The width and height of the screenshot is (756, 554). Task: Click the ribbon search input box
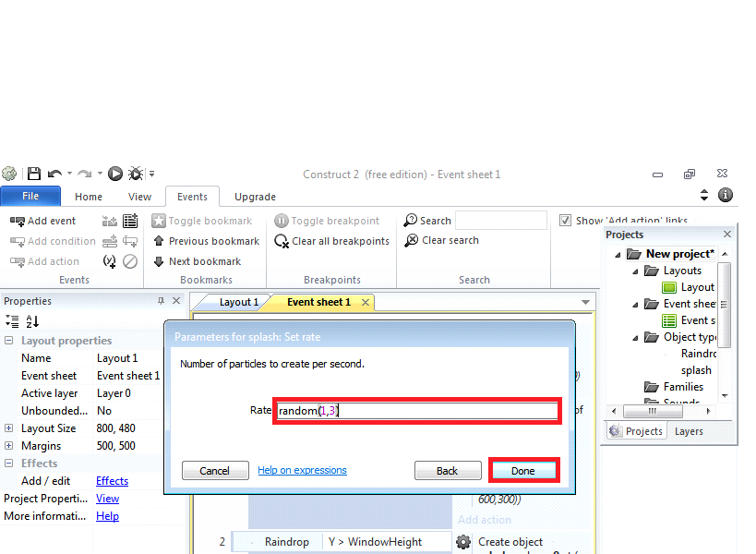501,221
